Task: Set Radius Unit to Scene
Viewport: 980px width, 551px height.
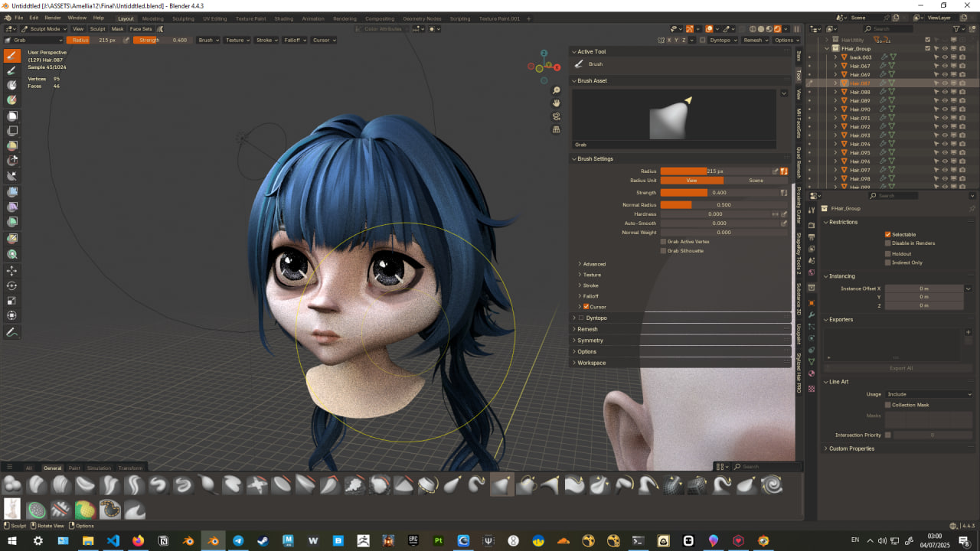Action: [756, 181]
